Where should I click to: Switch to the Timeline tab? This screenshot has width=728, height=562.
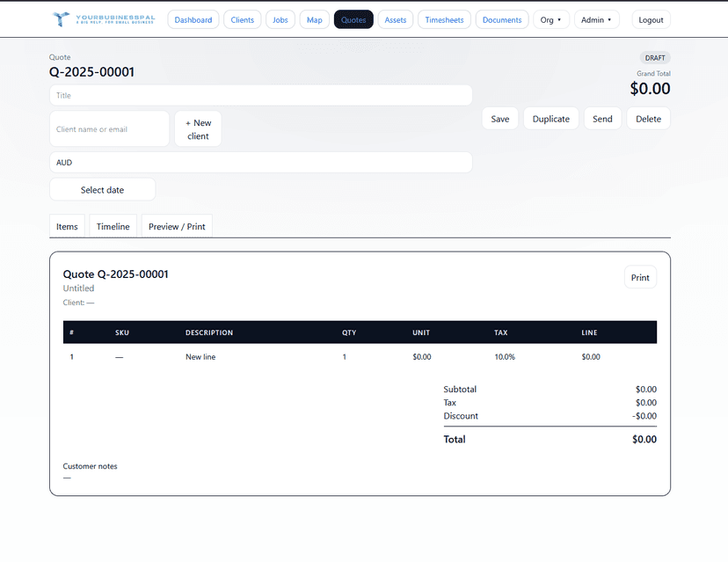tap(113, 226)
